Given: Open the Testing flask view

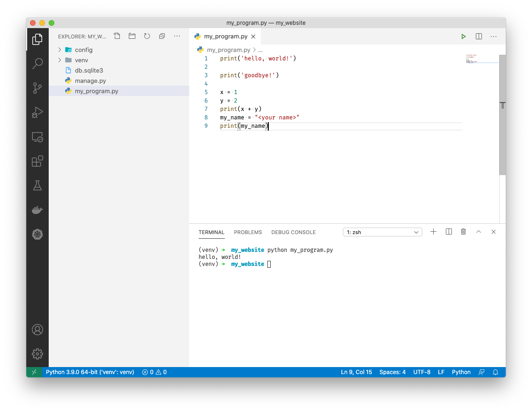Looking at the screenshot, I should point(37,185).
